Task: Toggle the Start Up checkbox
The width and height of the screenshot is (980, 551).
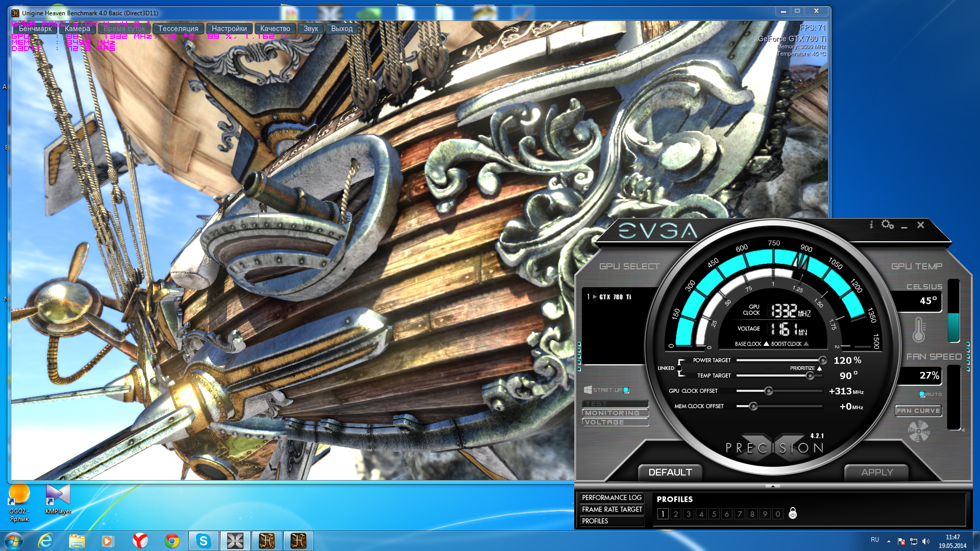Action: coord(626,390)
